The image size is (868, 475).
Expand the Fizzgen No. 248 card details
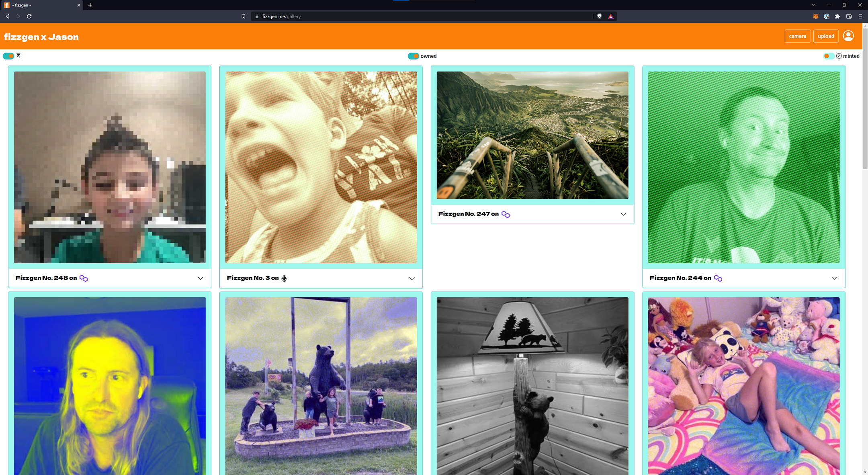[201, 278]
